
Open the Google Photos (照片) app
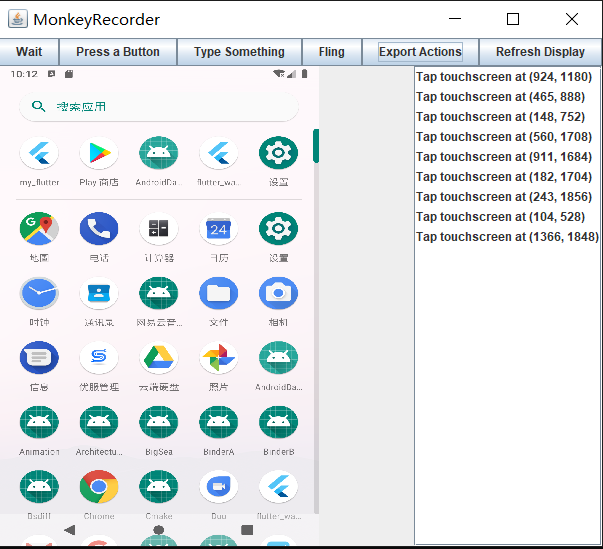(218, 358)
